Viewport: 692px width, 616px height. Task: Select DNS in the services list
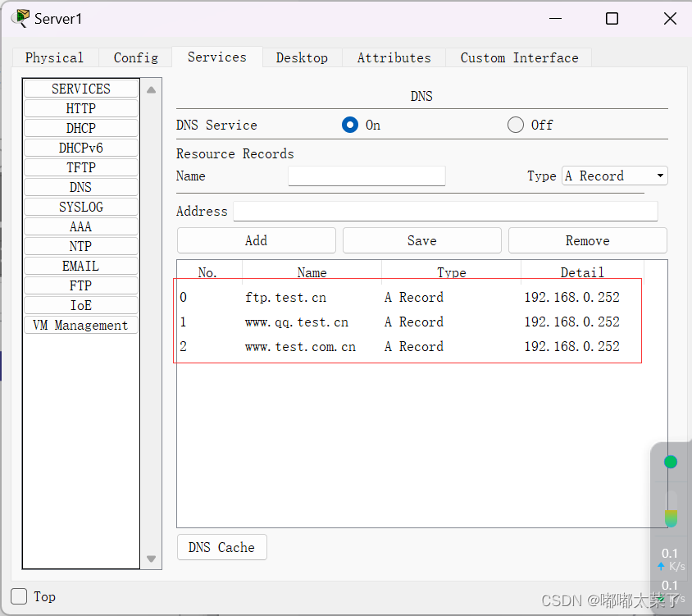tap(81, 187)
